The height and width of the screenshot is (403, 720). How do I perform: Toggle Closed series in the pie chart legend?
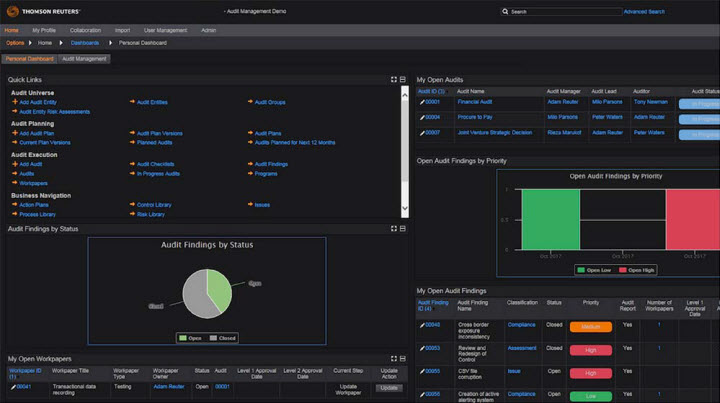pos(223,338)
